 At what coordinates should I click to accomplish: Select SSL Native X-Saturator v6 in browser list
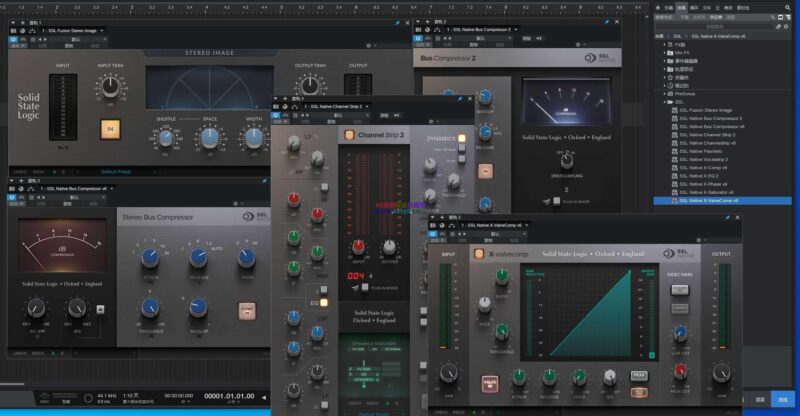[706, 192]
